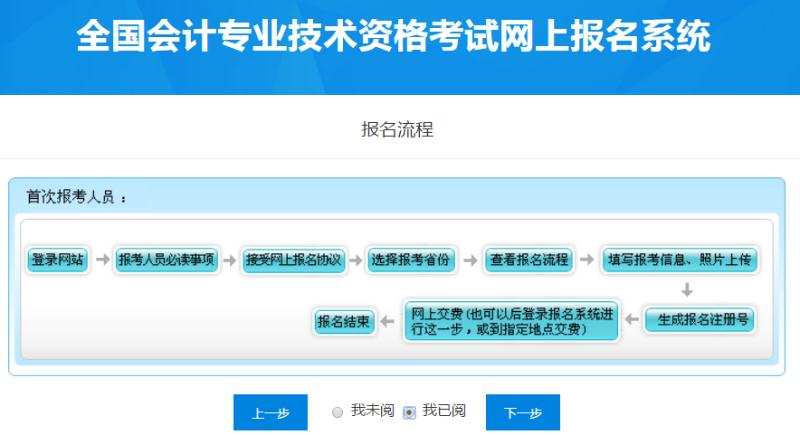Select the 报考人员必读事项 flow step
The height and width of the screenshot is (435, 800).
click(166, 260)
